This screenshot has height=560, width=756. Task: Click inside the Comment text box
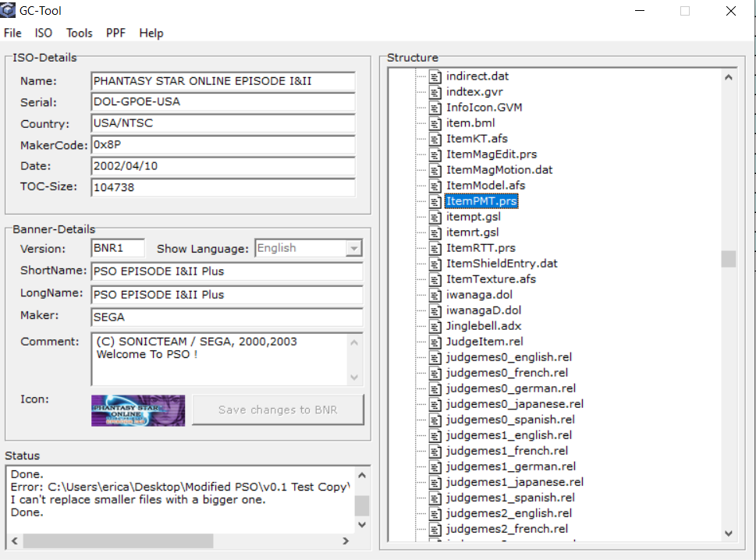pyautogui.click(x=219, y=359)
